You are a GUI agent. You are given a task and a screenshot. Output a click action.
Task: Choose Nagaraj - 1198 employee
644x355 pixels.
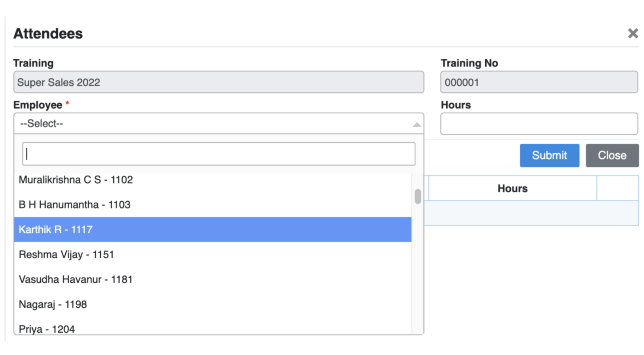click(212, 304)
